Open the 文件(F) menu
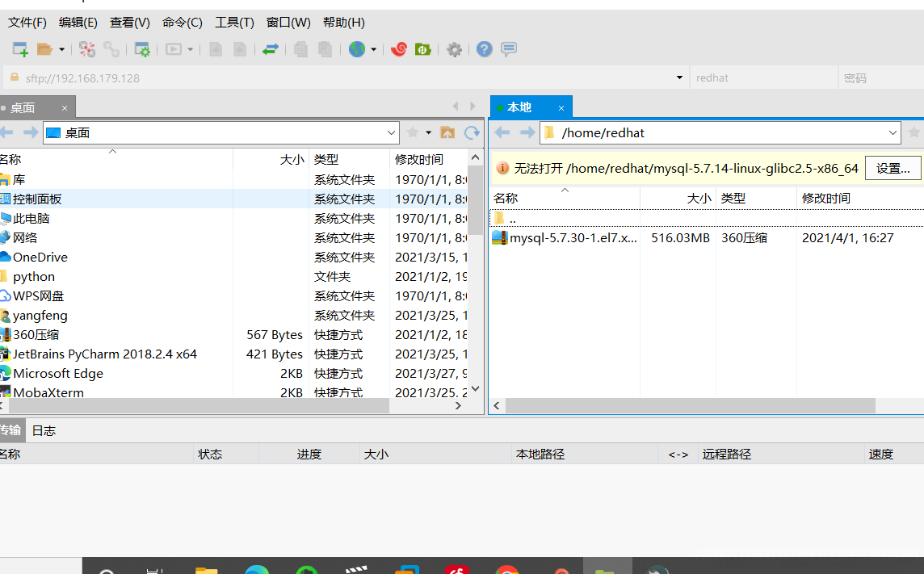This screenshot has width=924, height=574. (27, 23)
